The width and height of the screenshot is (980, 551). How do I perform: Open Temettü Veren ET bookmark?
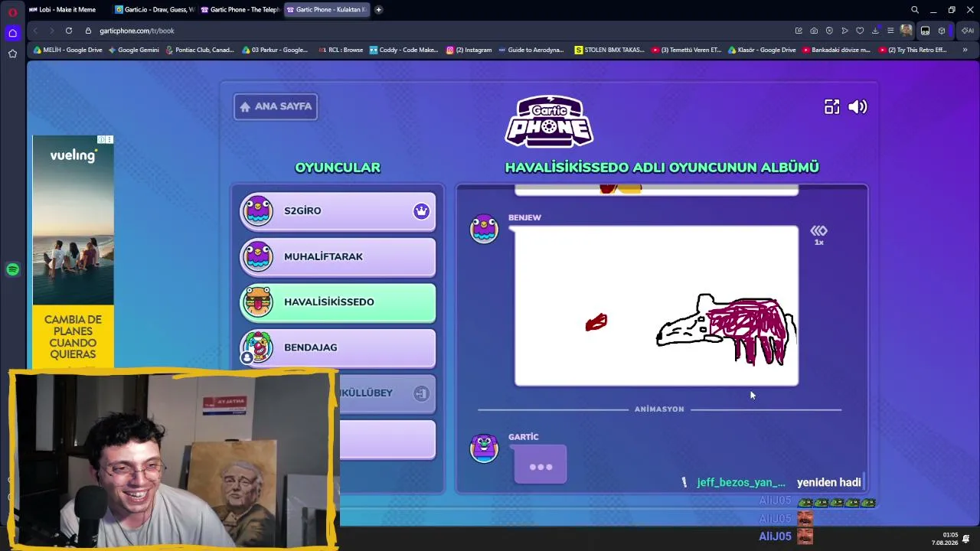(x=687, y=50)
